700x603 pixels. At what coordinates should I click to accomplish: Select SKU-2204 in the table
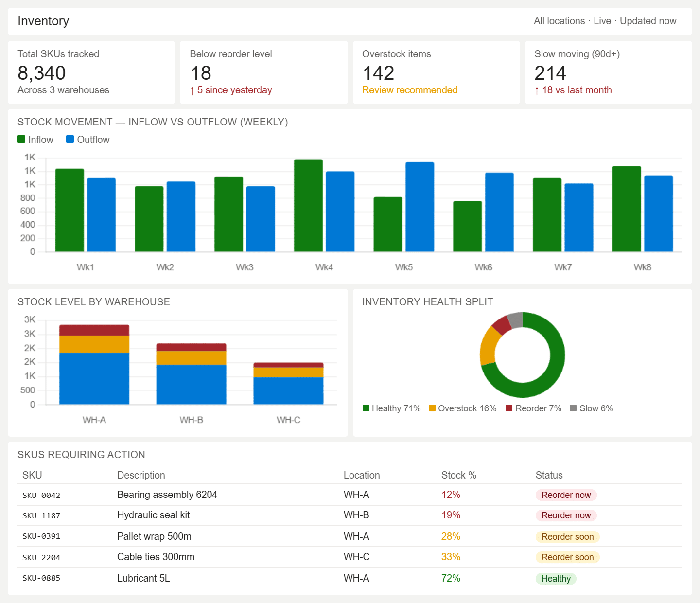click(41, 557)
